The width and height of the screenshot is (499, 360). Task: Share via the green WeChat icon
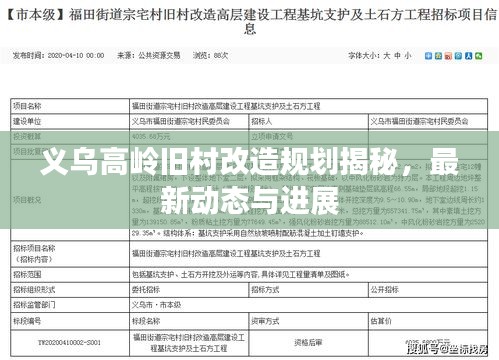479,56
